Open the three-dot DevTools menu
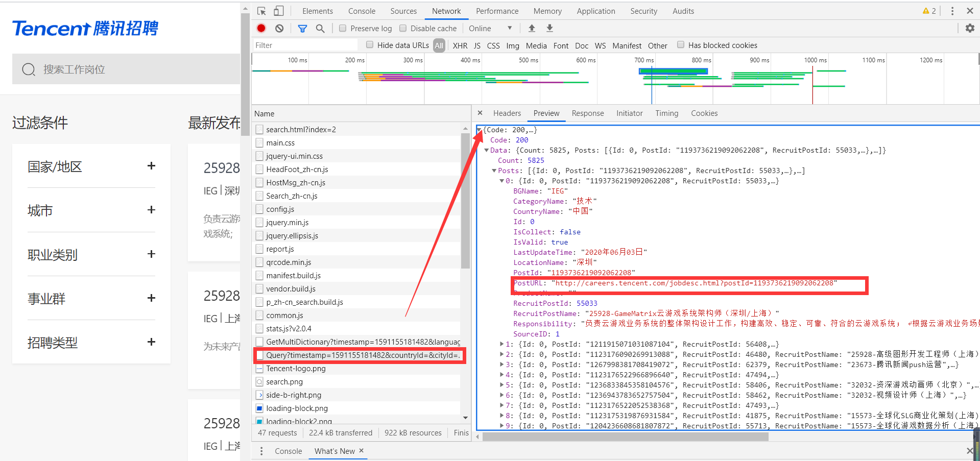This screenshot has height=461, width=980. (x=951, y=10)
